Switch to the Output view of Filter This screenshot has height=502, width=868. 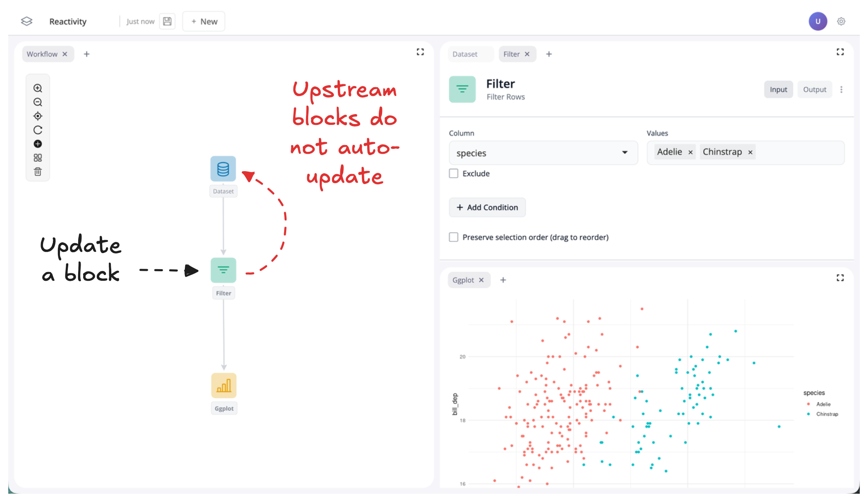click(x=814, y=90)
